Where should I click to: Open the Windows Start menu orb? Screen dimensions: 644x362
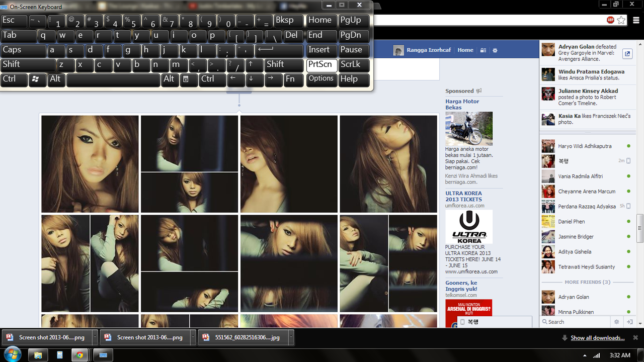click(x=12, y=354)
